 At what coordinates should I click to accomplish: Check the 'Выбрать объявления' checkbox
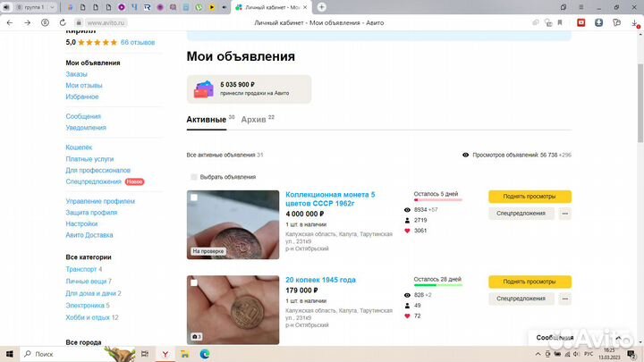tap(194, 177)
